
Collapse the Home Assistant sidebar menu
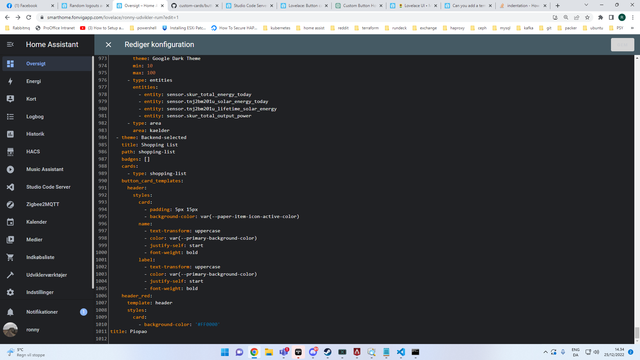click(10, 44)
